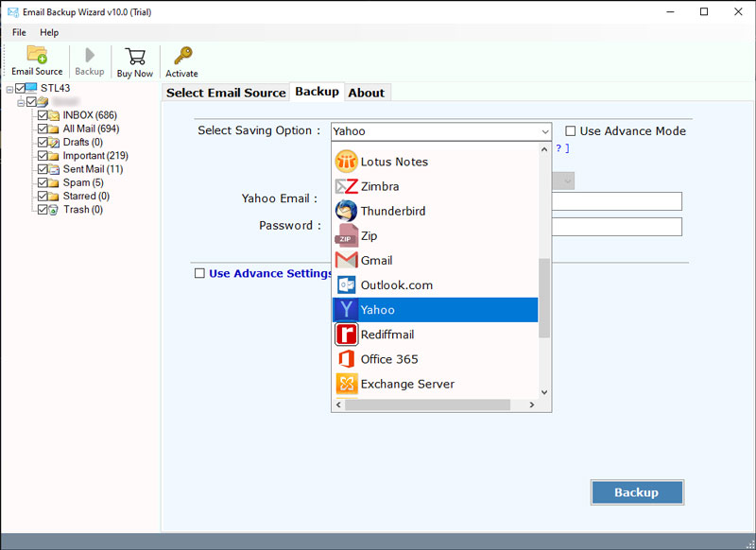Pick the Office 365 icon option
Viewport: 756px width, 550px height.
[x=346, y=359]
